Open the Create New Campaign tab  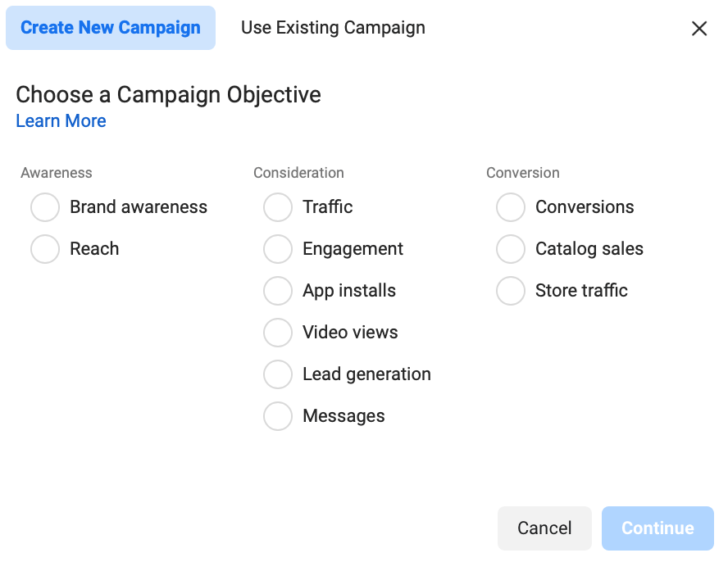111,28
